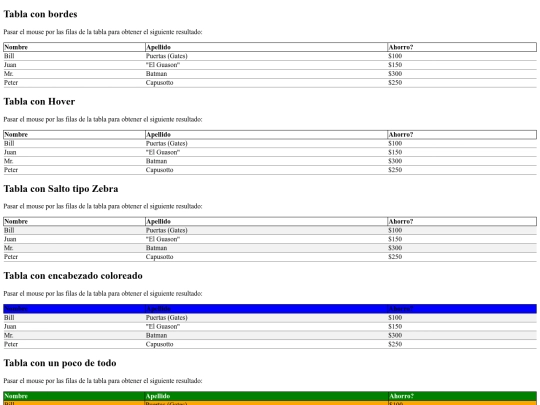Image resolution: width=540 pixels, height=405 pixels.
Task: Click 'Capusotto' in the bordes table
Action: (x=159, y=83)
